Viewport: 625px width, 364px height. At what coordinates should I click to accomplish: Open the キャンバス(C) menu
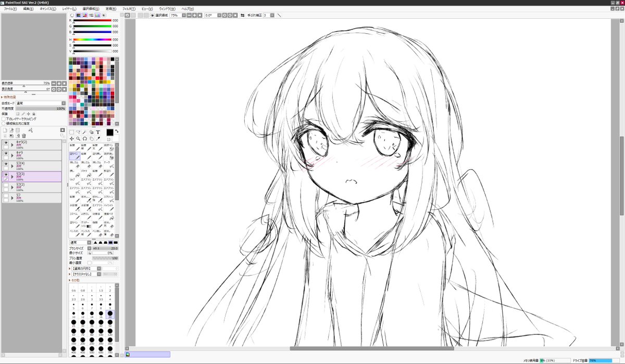point(48,9)
